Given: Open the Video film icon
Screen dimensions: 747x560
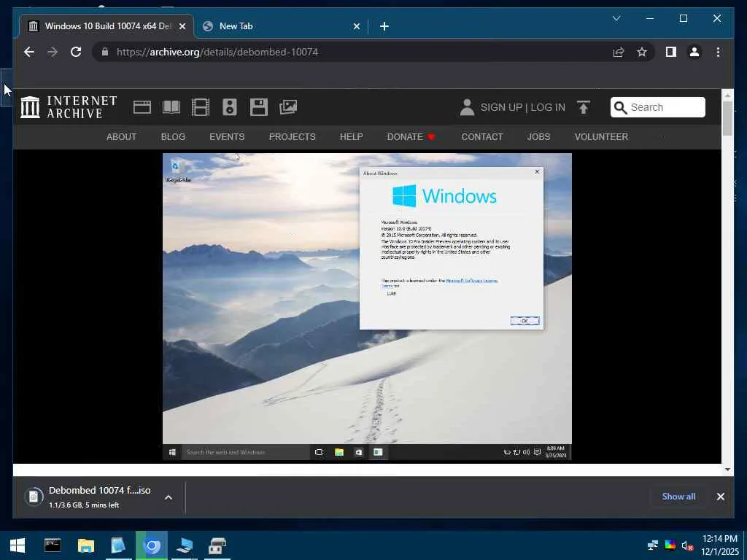Looking at the screenshot, I should pos(200,107).
